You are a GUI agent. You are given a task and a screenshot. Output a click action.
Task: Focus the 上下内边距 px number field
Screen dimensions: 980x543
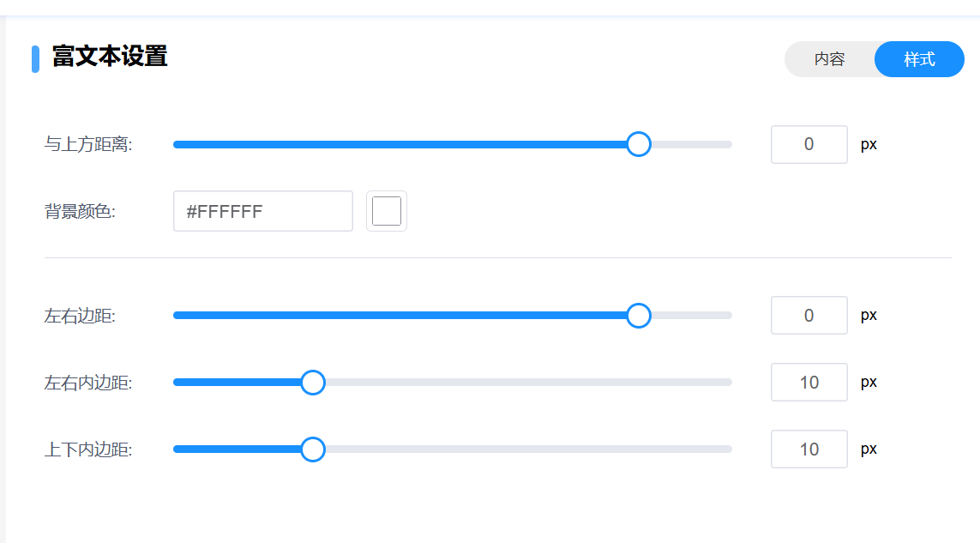809,449
